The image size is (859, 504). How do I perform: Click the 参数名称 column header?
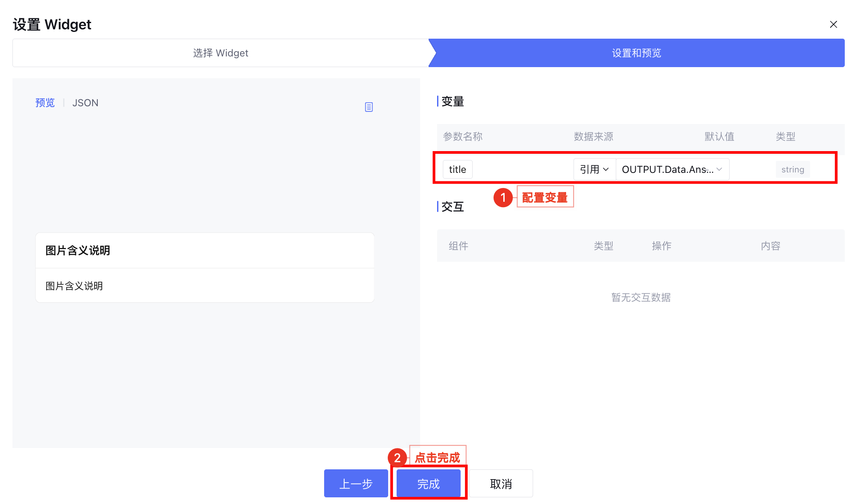[x=462, y=136]
